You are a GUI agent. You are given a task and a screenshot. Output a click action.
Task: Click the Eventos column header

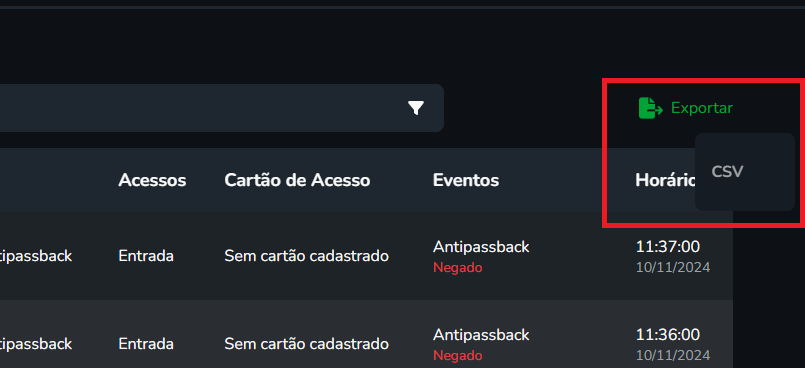[x=466, y=180]
